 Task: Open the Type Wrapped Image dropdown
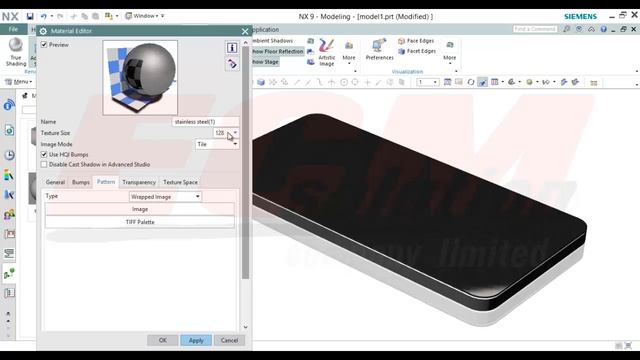pyautogui.click(x=165, y=197)
